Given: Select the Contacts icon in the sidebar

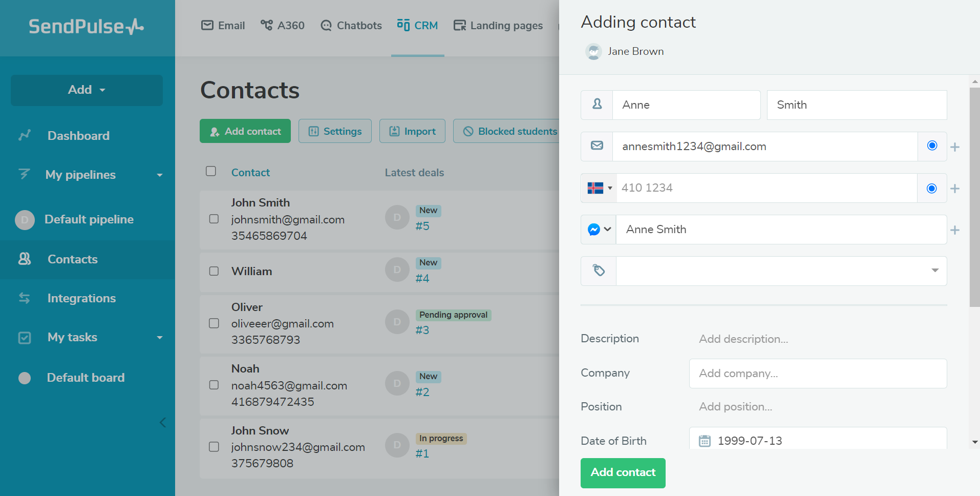Looking at the screenshot, I should [x=24, y=259].
